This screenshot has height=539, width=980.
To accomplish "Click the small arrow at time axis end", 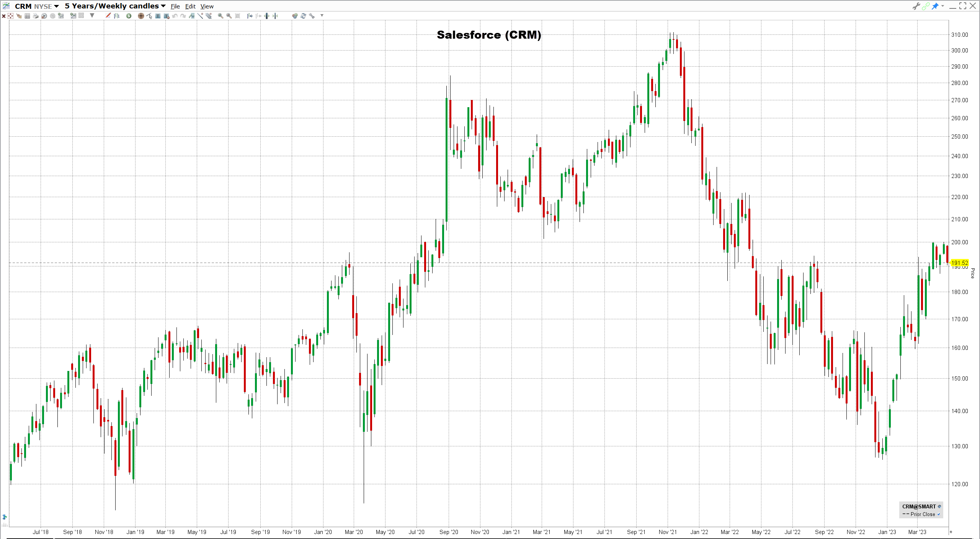I will (951, 532).
